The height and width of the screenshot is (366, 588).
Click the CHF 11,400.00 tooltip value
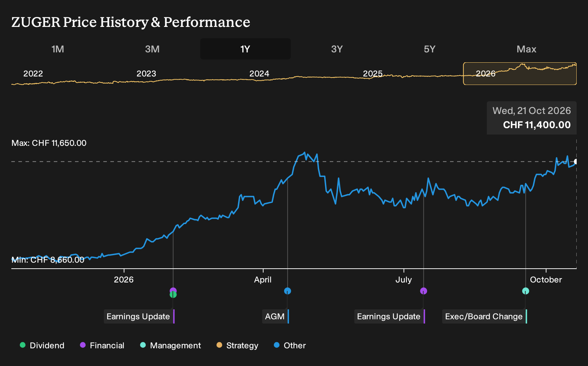click(537, 125)
